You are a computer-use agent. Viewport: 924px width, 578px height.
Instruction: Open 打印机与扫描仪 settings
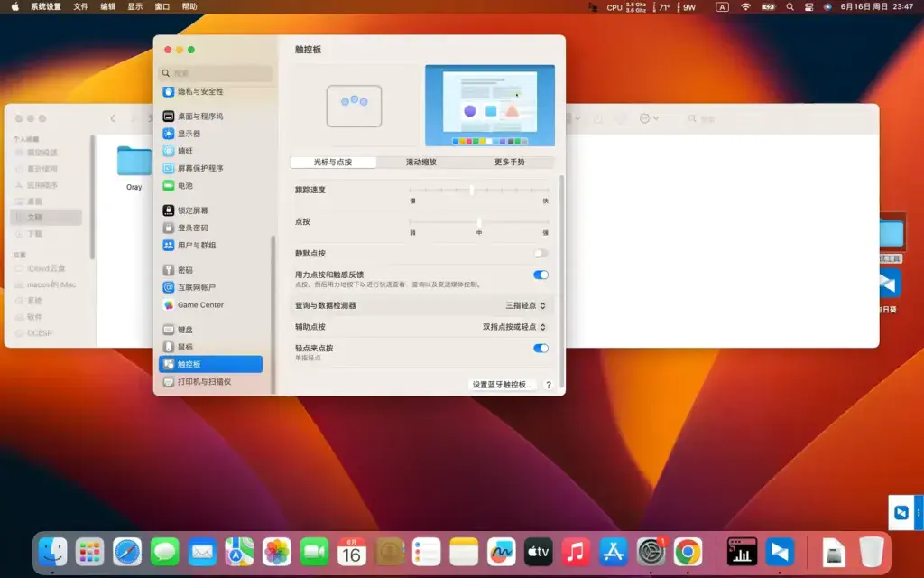click(210, 382)
